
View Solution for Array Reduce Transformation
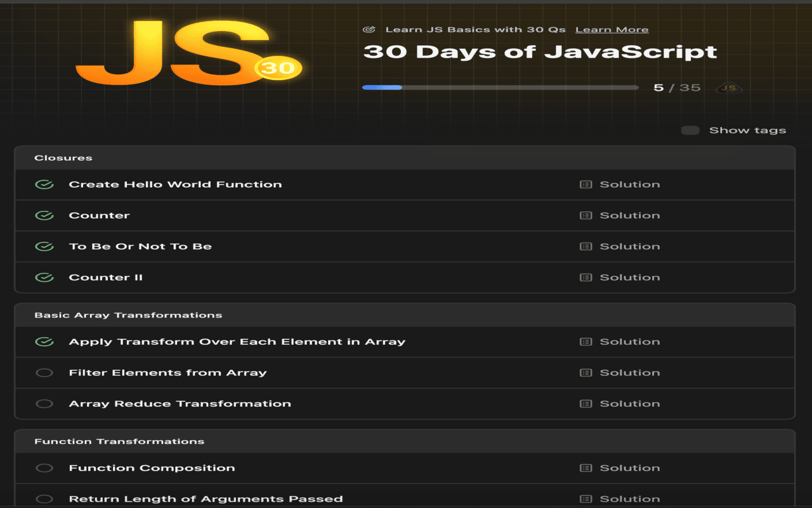[x=630, y=404]
